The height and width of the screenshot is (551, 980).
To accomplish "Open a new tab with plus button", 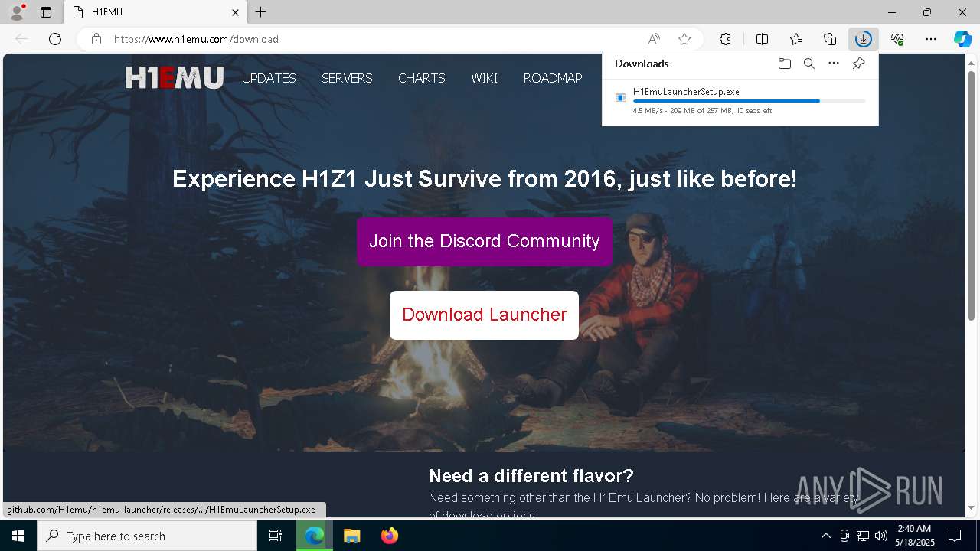I will (260, 12).
